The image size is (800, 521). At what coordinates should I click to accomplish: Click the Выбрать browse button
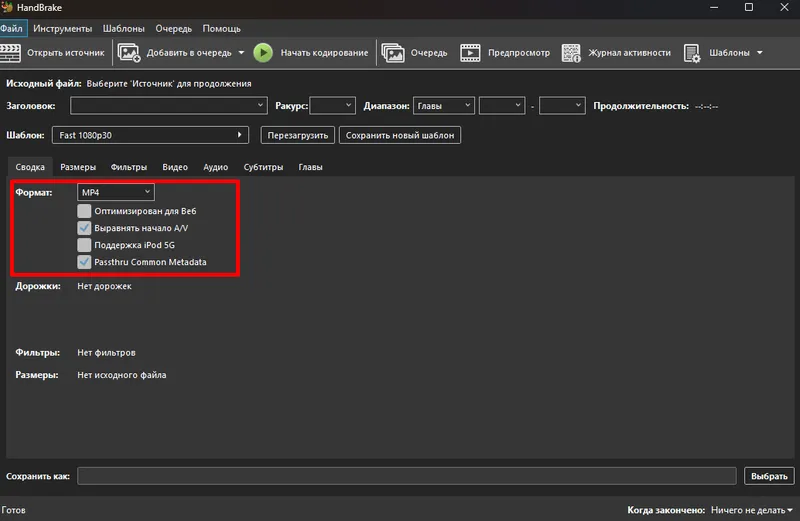click(x=769, y=476)
